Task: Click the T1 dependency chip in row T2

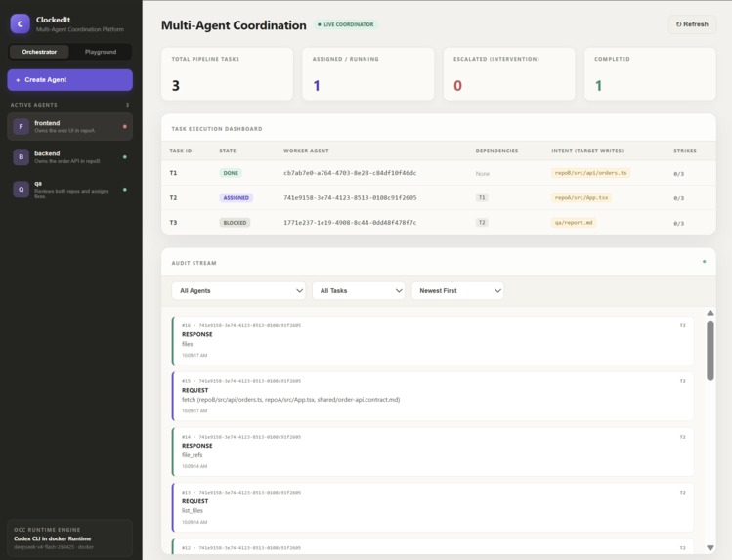Action: click(x=482, y=197)
